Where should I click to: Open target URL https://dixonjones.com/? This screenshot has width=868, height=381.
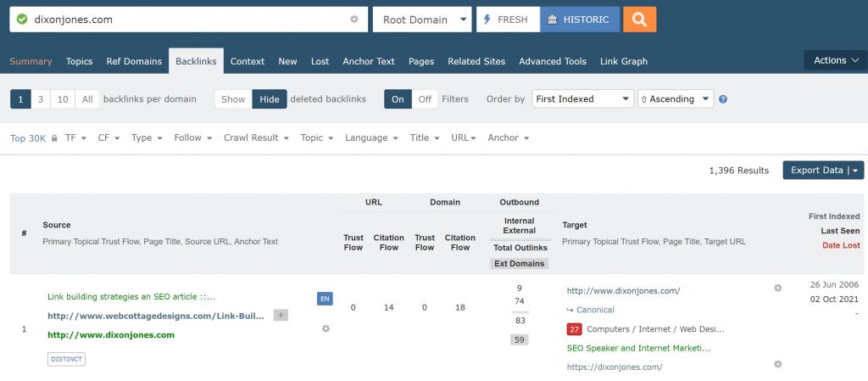pos(615,367)
